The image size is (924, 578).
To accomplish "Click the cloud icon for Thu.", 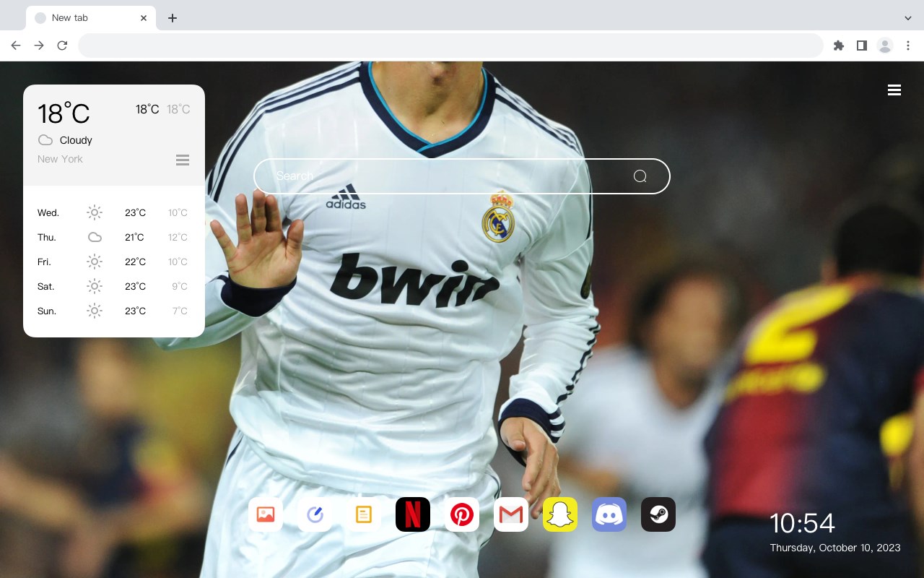I will click(x=95, y=237).
